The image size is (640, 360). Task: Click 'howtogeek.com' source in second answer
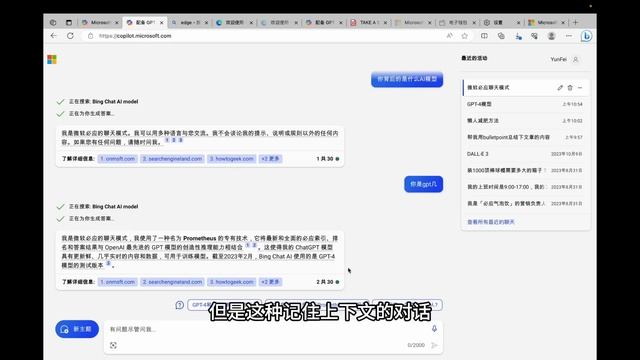coord(231,282)
